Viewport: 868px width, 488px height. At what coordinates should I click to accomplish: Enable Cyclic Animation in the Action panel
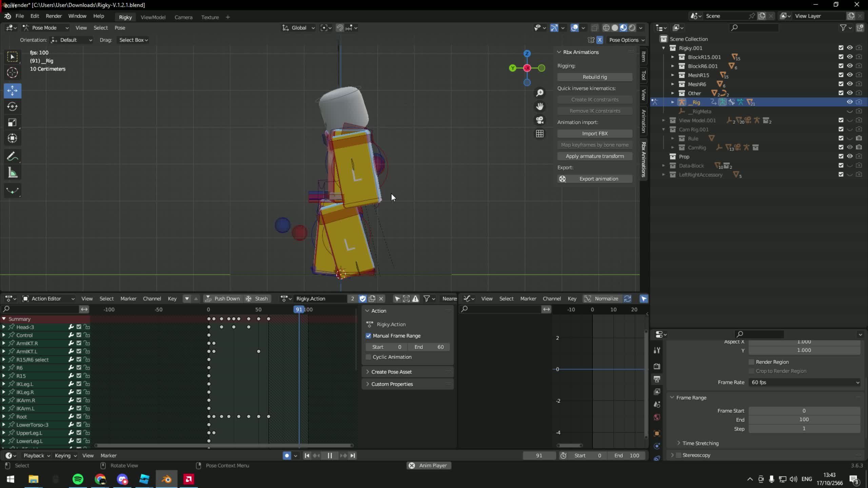[369, 357]
